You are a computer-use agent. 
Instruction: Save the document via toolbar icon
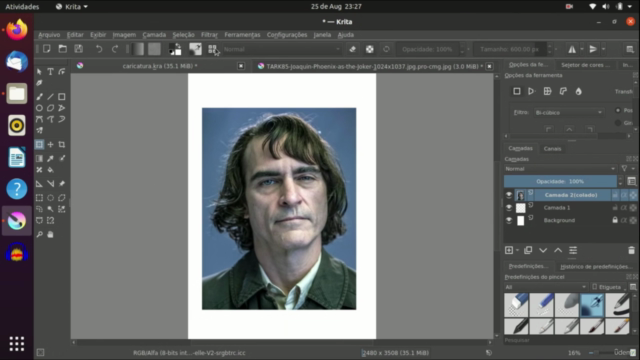(78, 49)
